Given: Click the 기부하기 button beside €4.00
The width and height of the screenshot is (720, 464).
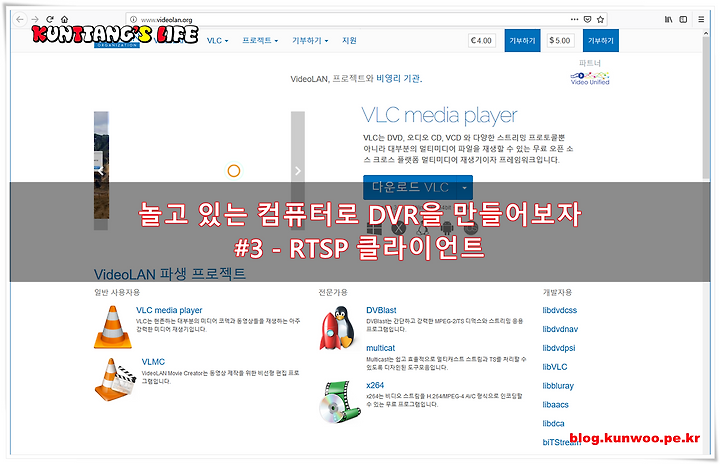Looking at the screenshot, I should [522, 40].
